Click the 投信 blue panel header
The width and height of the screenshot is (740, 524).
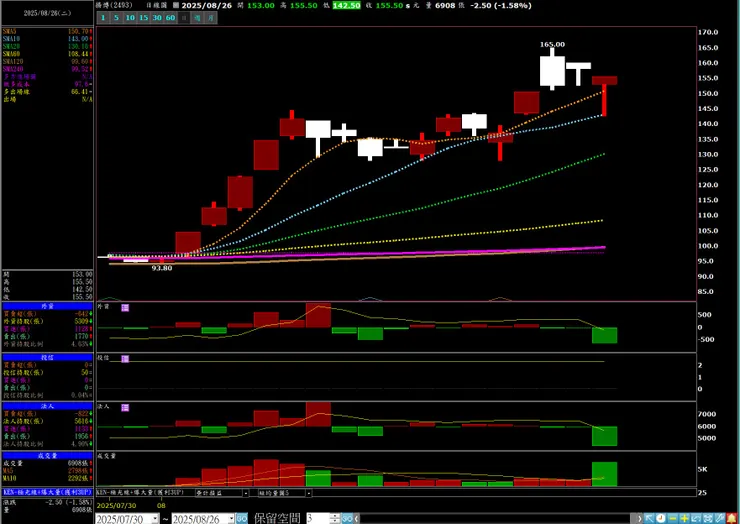point(47,357)
